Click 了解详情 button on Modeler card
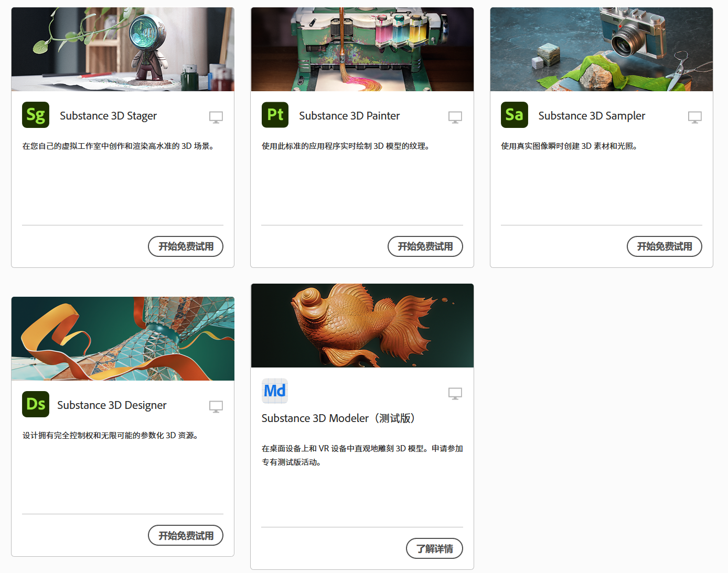Viewport: 728px width, 573px height. click(x=434, y=548)
